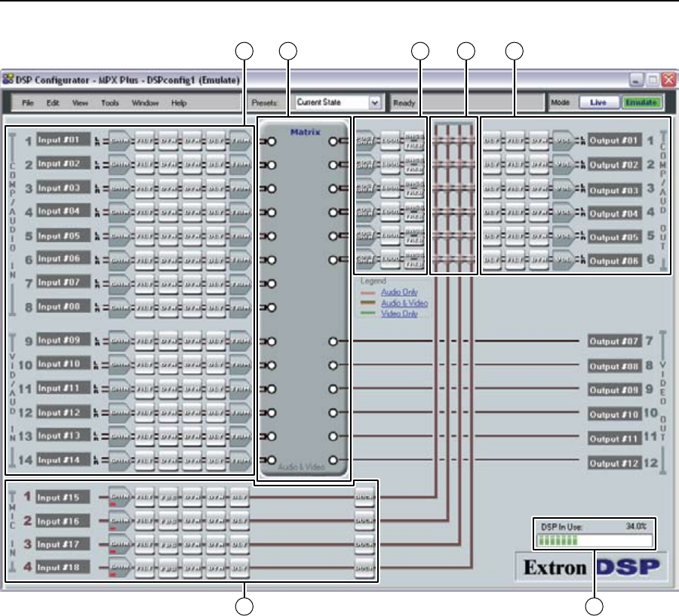Image resolution: width=679 pixels, height=616 pixels.
Task: Toggle matrix output node for Output #12
Action: click(333, 460)
